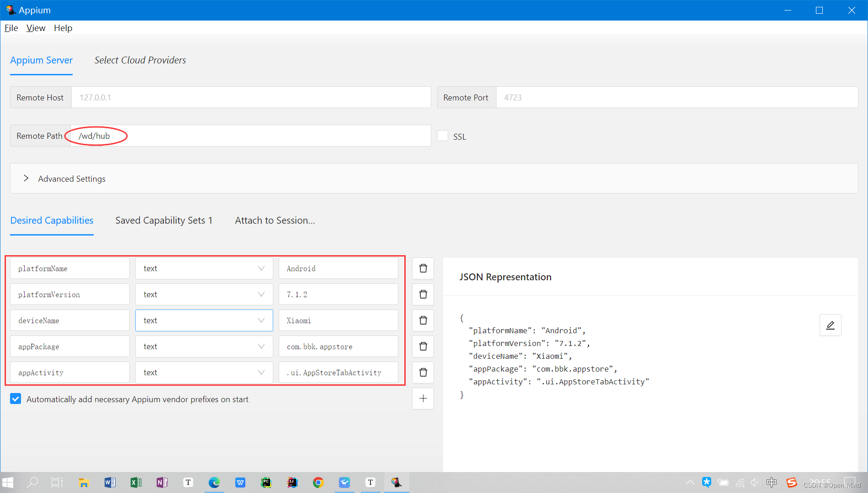Open the Help menu
Image resolution: width=868 pixels, height=493 pixels.
63,28
